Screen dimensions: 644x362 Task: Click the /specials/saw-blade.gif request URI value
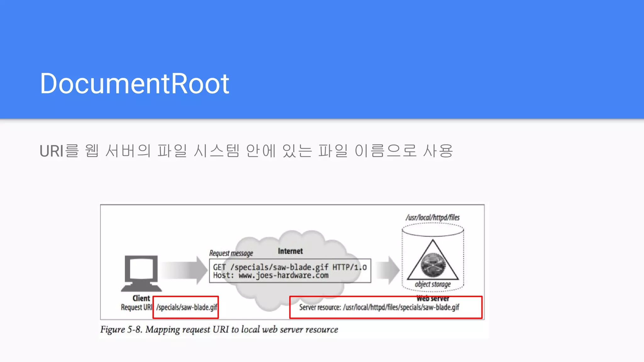tap(187, 307)
